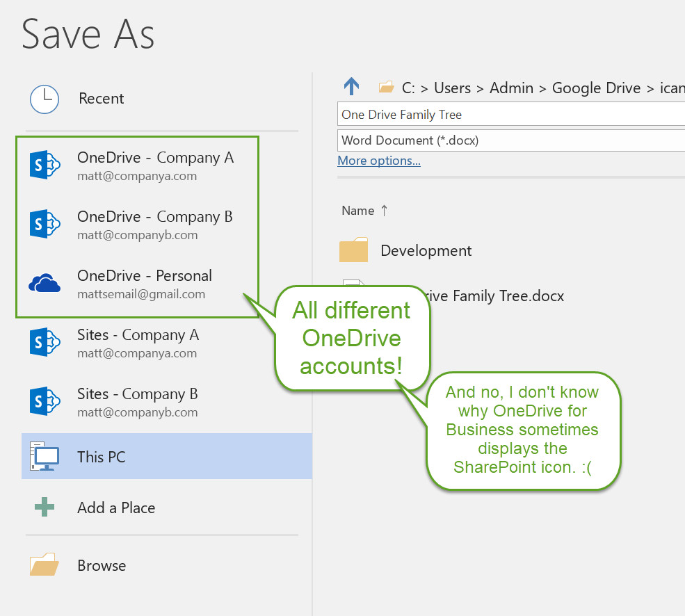
Task: Select the OneDrive - Personal cloud icon
Action: tap(45, 283)
